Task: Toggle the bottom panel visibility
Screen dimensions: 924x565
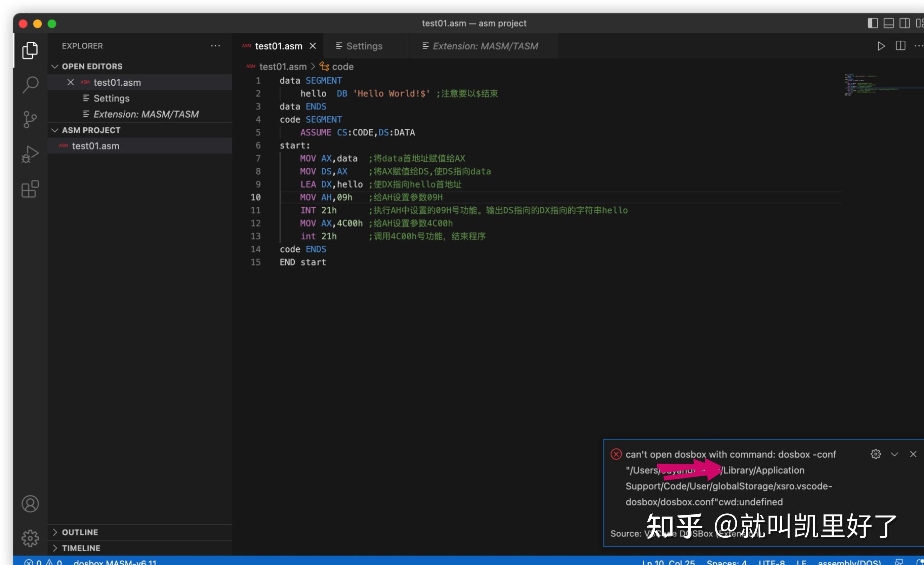Action: point(889,23)
